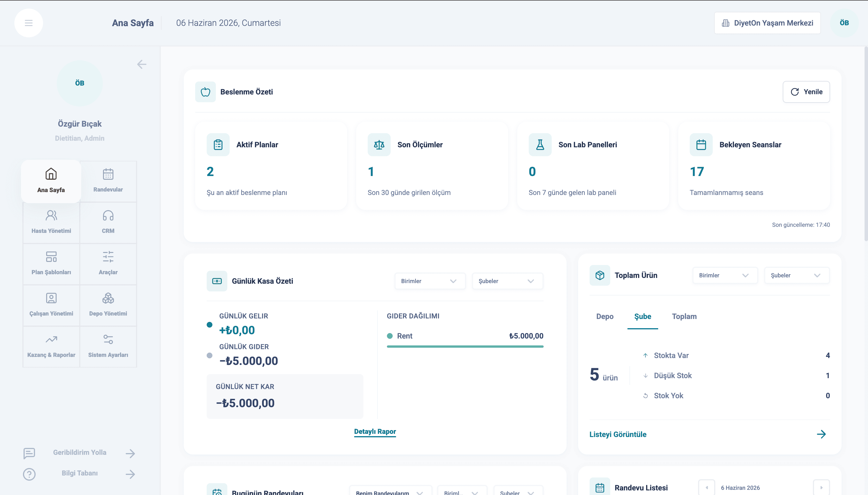Open Hasta Yönetimi from sidebar
Screen dimensions: 868x495
pos(51,222)
